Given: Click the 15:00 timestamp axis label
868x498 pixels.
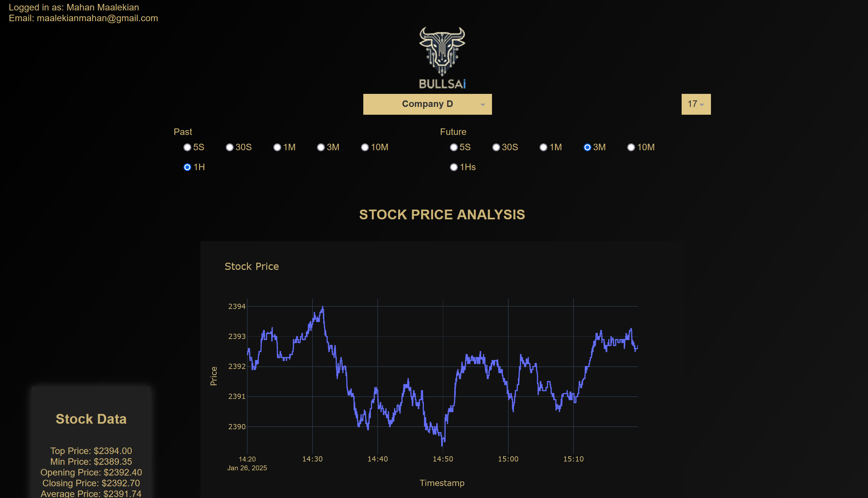Looking at the screenshot, I should pyautogui.click(x=508, y=459).
